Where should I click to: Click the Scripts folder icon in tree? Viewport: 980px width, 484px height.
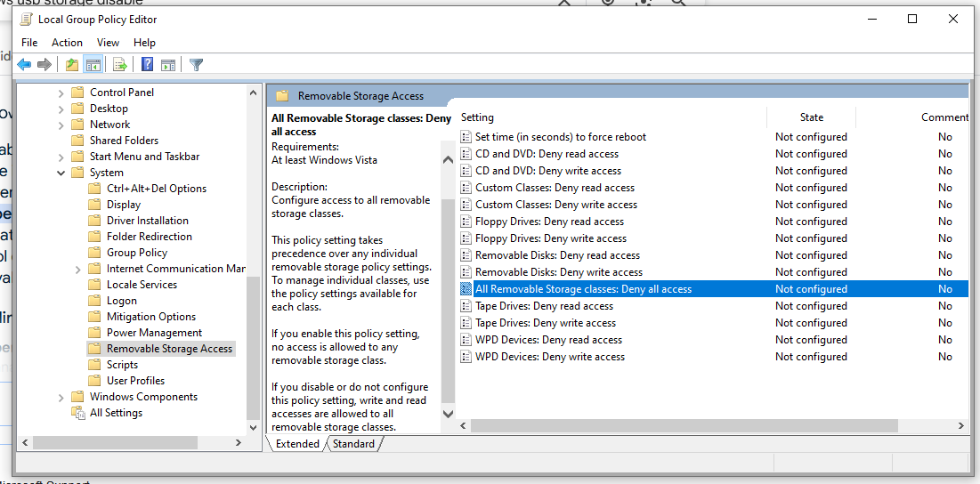click(x=94, y=365)
